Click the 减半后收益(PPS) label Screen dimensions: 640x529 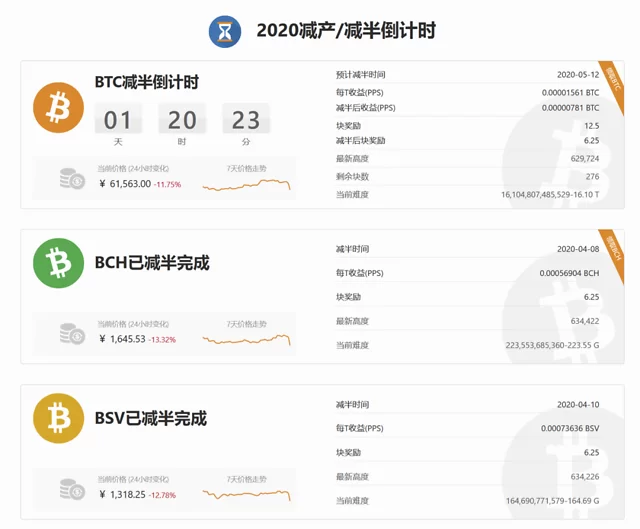(365, 108)
